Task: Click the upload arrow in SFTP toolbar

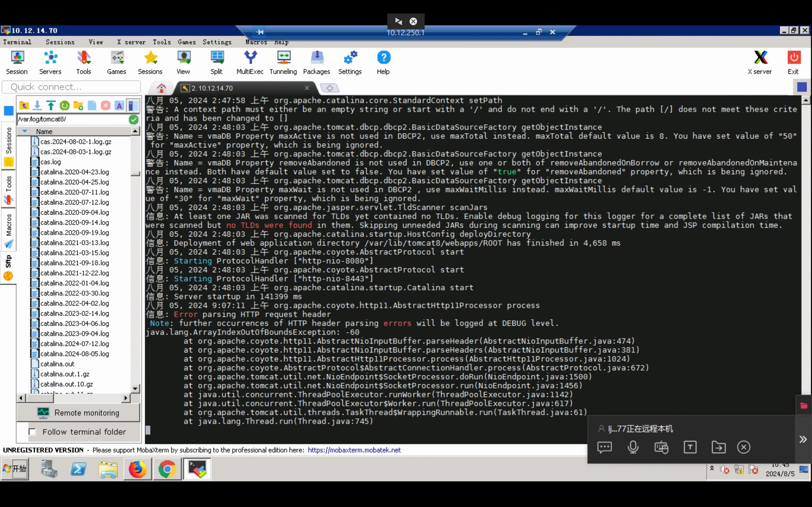Action: pos(51,106)
